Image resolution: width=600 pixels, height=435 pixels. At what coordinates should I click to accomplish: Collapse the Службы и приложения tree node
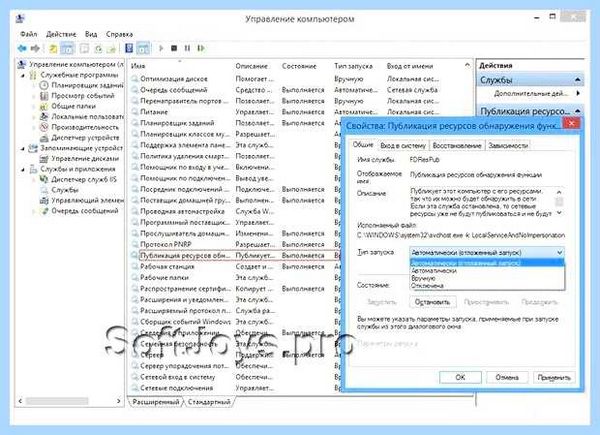(23, 169)
